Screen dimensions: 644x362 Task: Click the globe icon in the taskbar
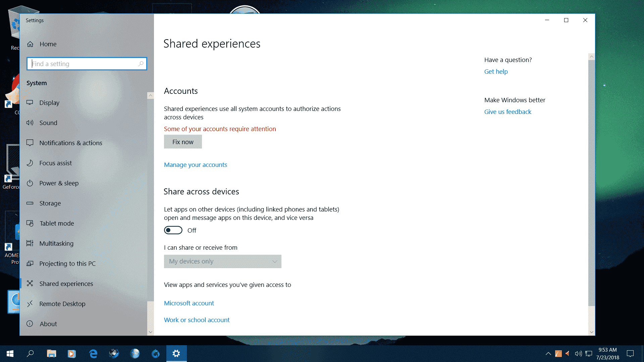[135, 354]
